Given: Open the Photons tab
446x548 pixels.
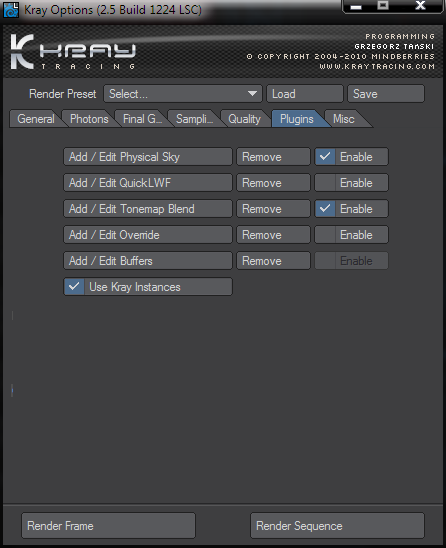Looking at the screenshot, I should click(x=89, y=119).
